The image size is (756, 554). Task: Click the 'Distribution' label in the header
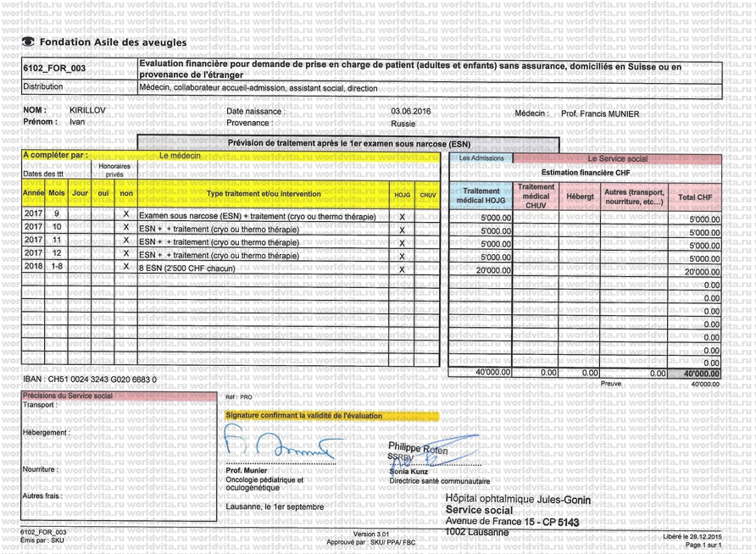pos(43,86)
